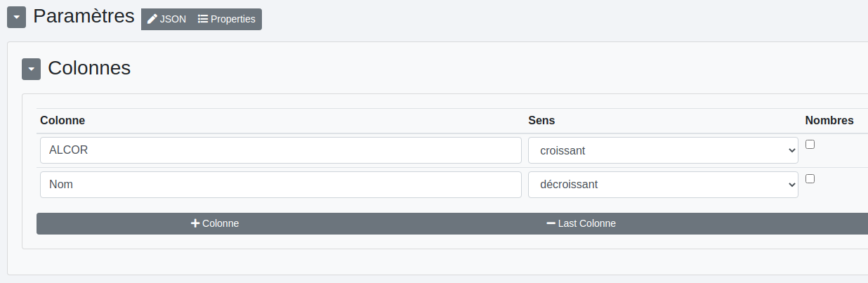Viewport: 868px width, 283px height.
Task: Click the Colonne table header
Action: pyautogui.click(x=63, y=121)
